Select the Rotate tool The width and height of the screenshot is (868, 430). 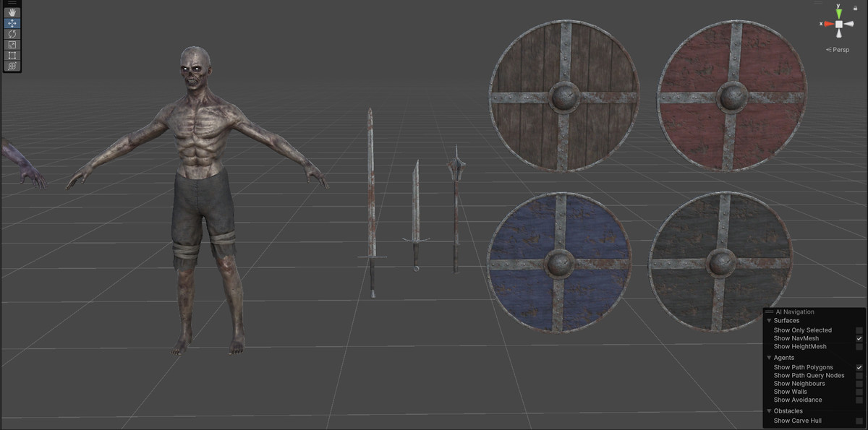pos(12,34)
